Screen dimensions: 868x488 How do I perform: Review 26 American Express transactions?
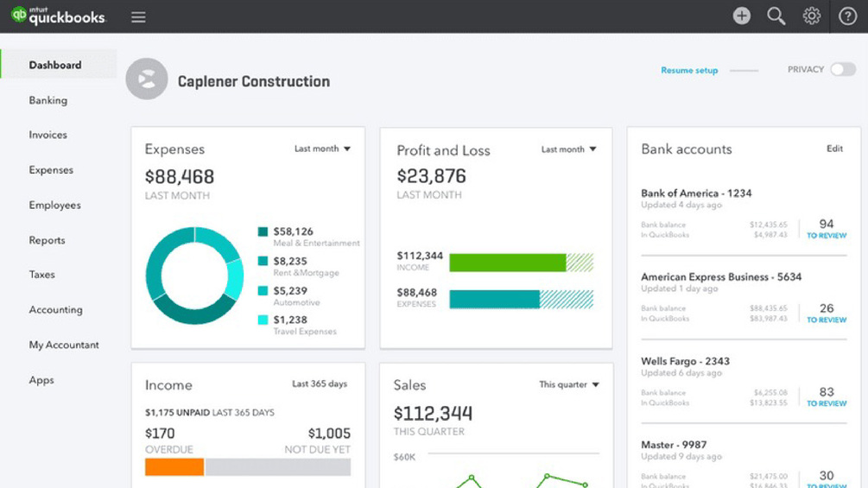pos(827,313)
